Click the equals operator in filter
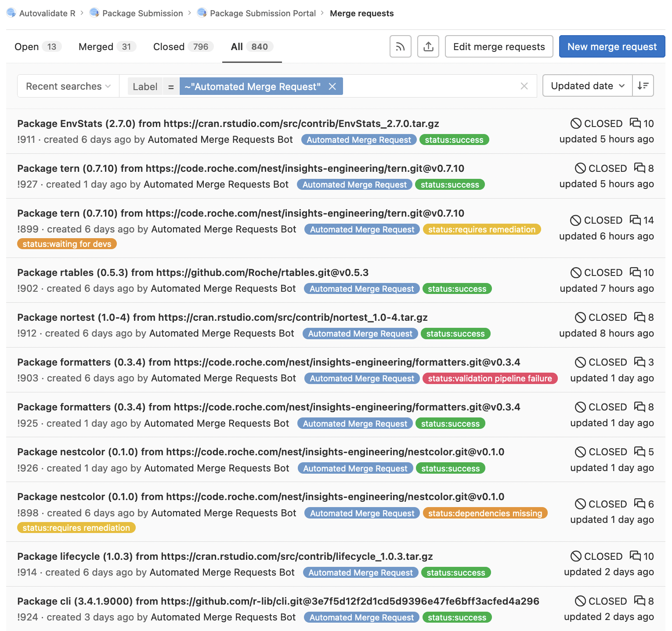The height and width of the screenshot is (631, 672). [x=171, y=87]
